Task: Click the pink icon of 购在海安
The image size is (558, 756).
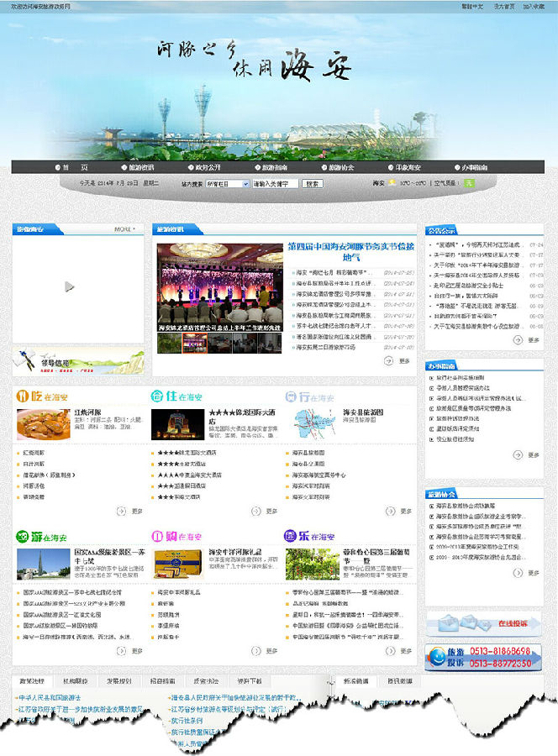Action: tap(157, 536)
